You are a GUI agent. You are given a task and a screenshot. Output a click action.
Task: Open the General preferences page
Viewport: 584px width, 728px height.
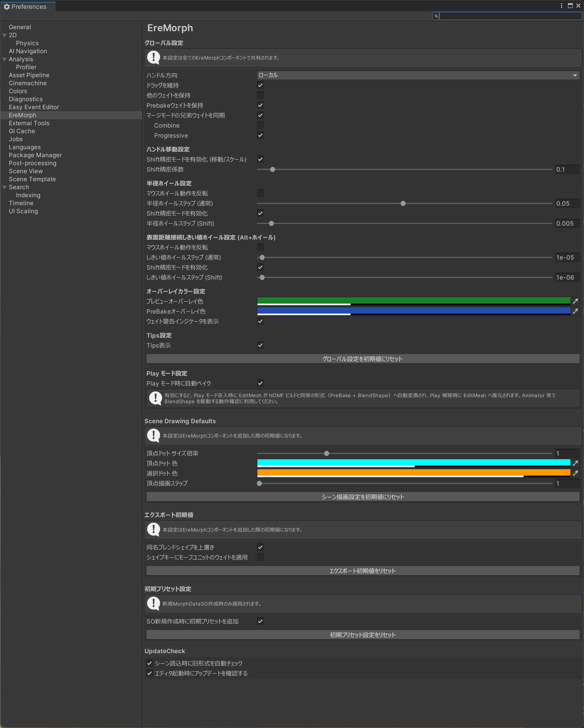[20, 27]
